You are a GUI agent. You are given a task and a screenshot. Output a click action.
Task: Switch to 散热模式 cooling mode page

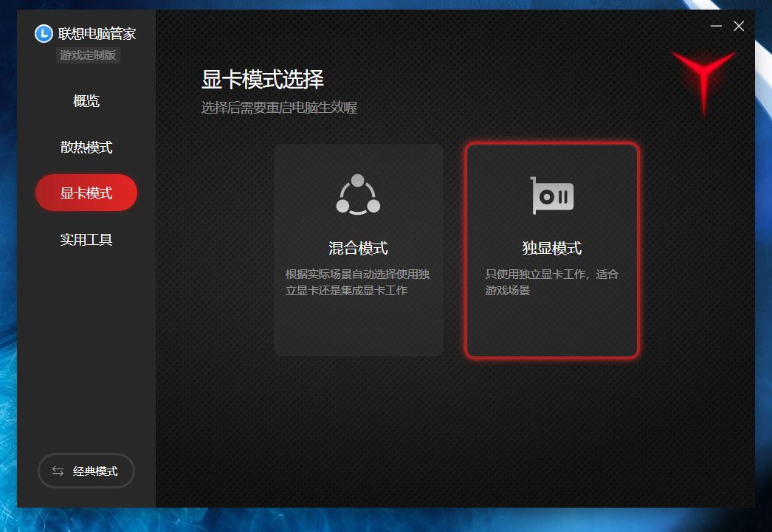86,147
